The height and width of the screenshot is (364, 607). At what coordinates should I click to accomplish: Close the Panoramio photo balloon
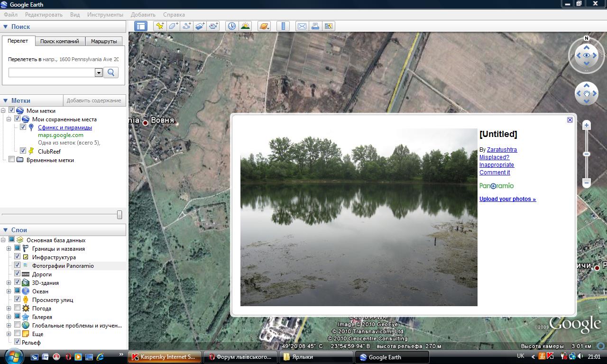pos(570,120)
